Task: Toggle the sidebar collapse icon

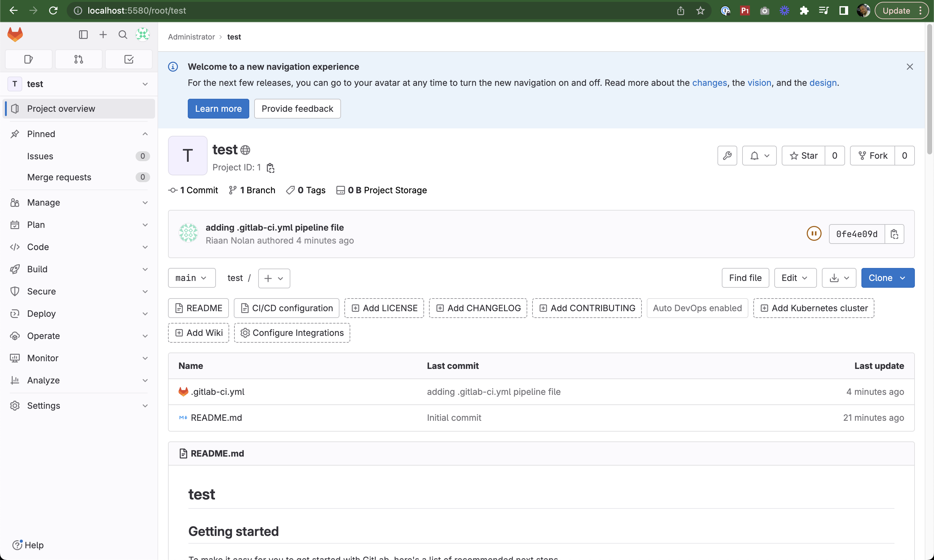Action: [83, 35]
